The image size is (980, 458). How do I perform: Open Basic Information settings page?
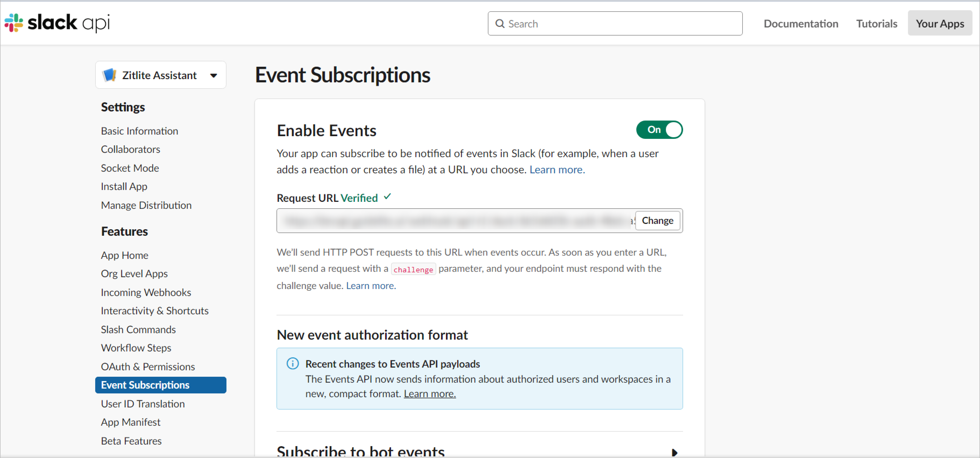click(x=139, y=131)
